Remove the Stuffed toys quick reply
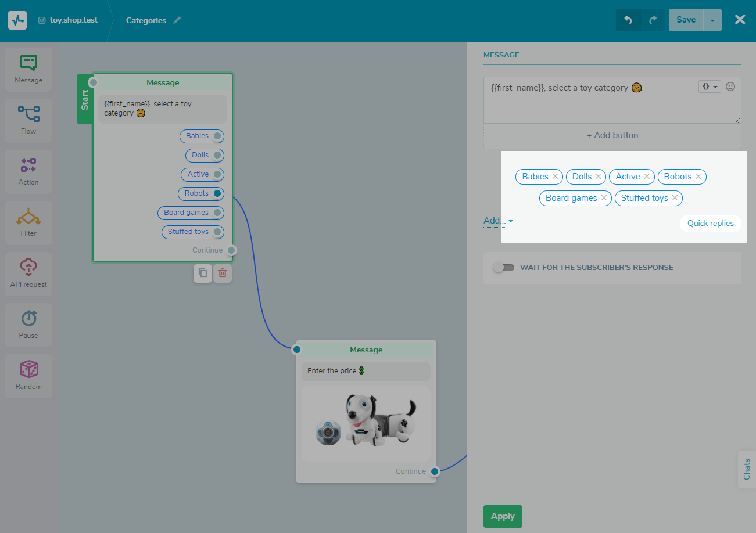 [x=675, y=198]
